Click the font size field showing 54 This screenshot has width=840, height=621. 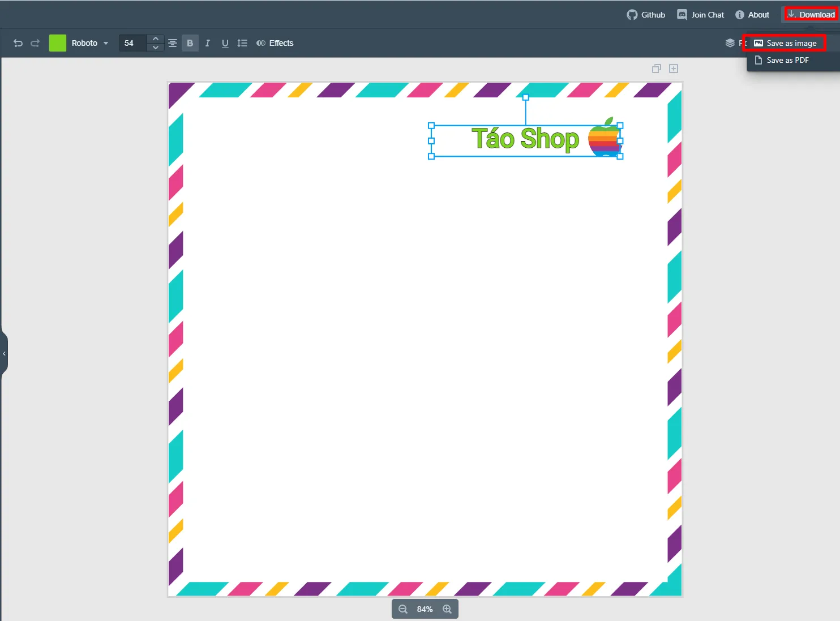(133, 43)
